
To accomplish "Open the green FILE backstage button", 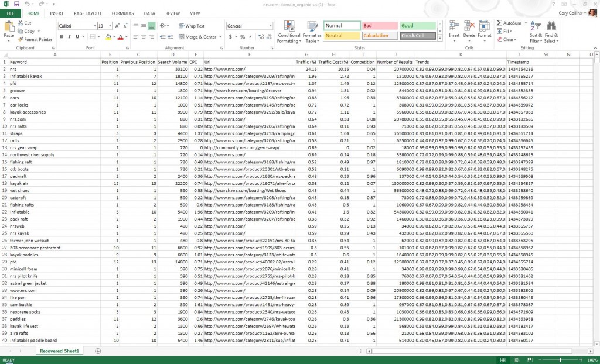I will coord(11,13).
